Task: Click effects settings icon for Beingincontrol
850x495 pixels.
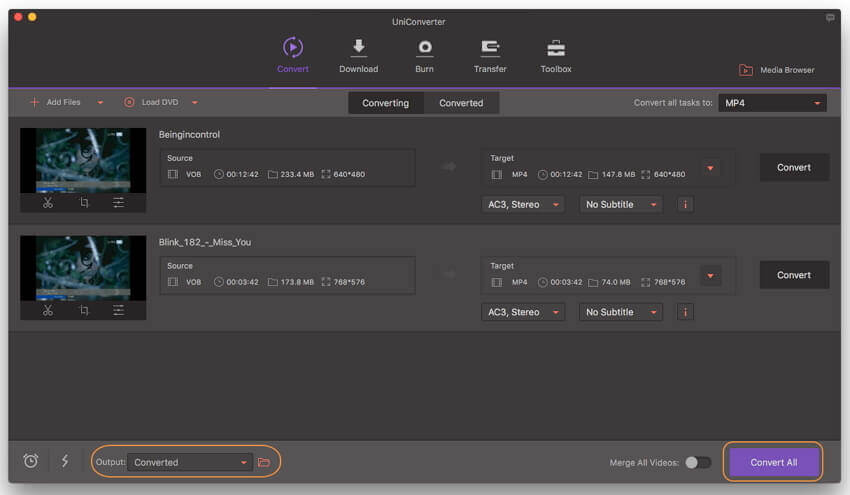Action: click(x=118, y=203)
